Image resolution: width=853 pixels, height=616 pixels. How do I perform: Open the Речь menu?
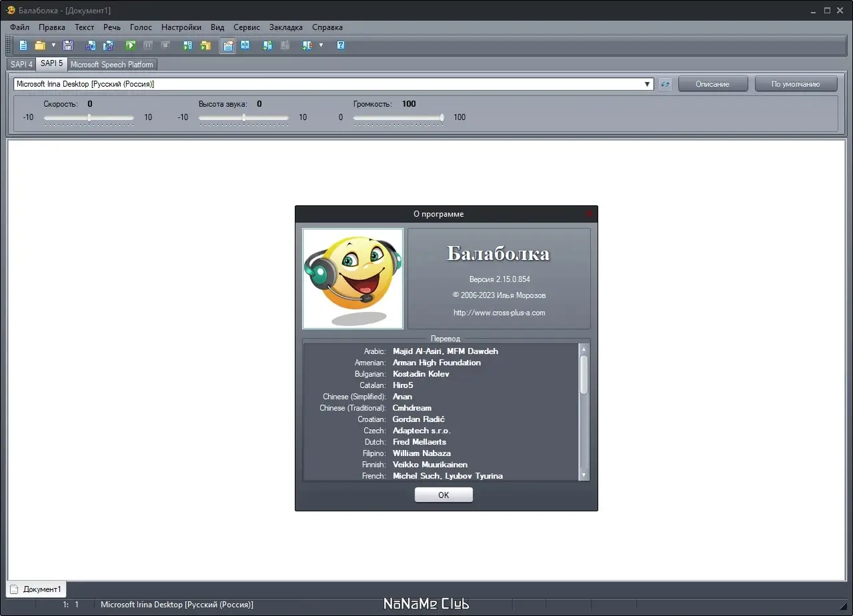click(x=112, y=27)
